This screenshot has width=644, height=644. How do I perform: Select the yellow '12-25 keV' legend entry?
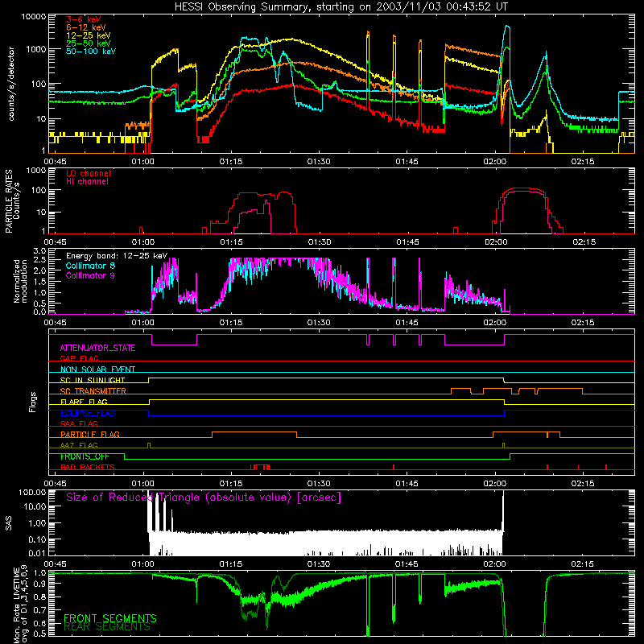pyautogui.click(x=89, y=35)
